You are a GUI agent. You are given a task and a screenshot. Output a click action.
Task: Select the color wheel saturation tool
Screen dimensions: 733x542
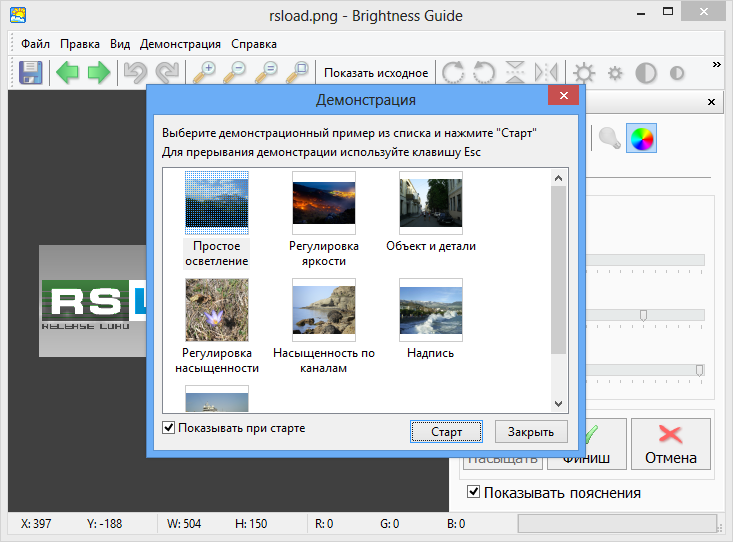pyautogui.click(x=641, y=138)
